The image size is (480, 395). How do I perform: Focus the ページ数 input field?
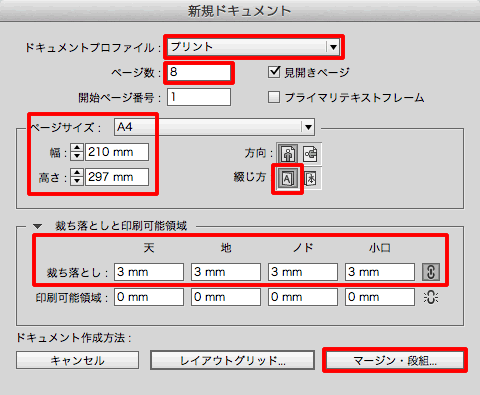tap(199, 72)
